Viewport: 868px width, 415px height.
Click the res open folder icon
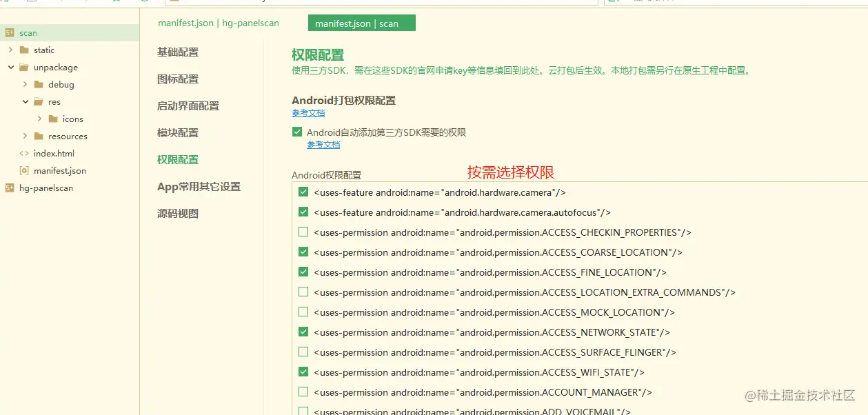pyautogui.click(x=39, y=102)
